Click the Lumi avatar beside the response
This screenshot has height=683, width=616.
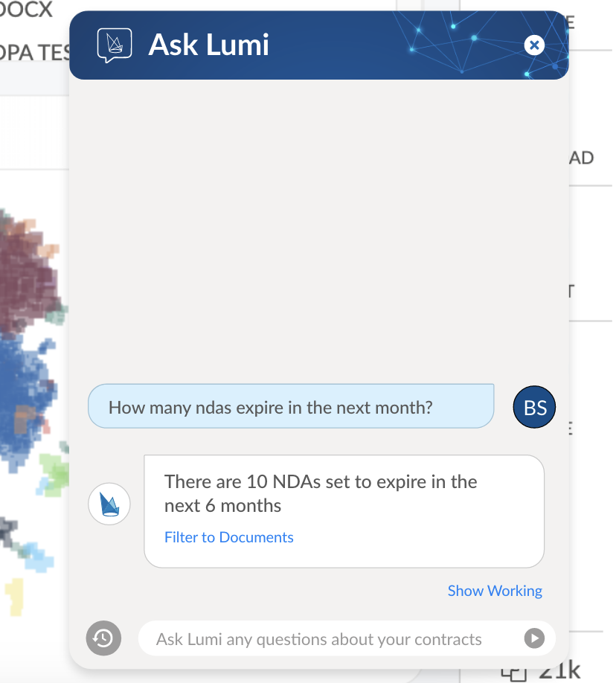(109, 504)
